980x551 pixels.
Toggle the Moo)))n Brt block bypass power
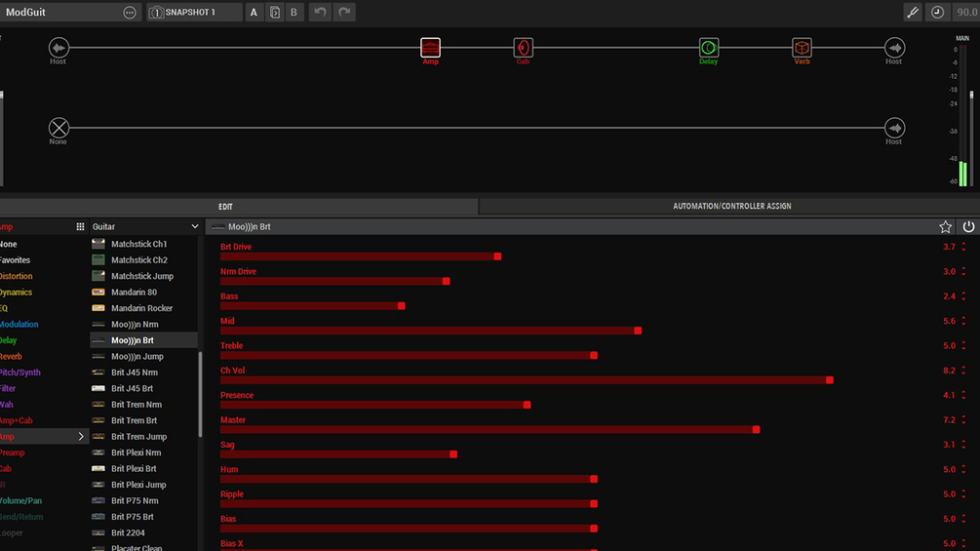coord(968,227)
